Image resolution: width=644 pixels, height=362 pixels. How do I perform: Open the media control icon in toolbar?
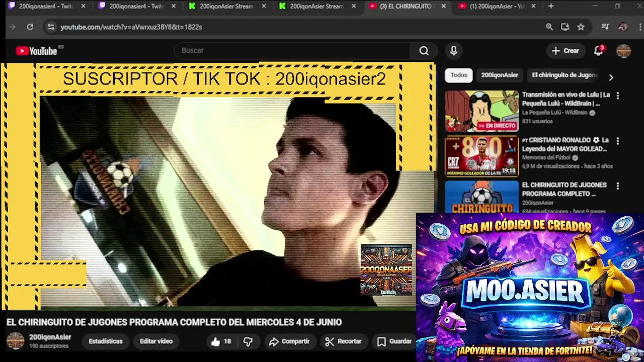tap(605, 27)
